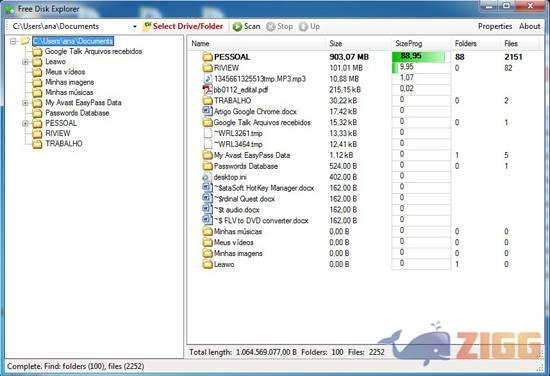Expand the PESSOAL tree node
The width and height of the screenshot is (550, 376).
point(25,123)
